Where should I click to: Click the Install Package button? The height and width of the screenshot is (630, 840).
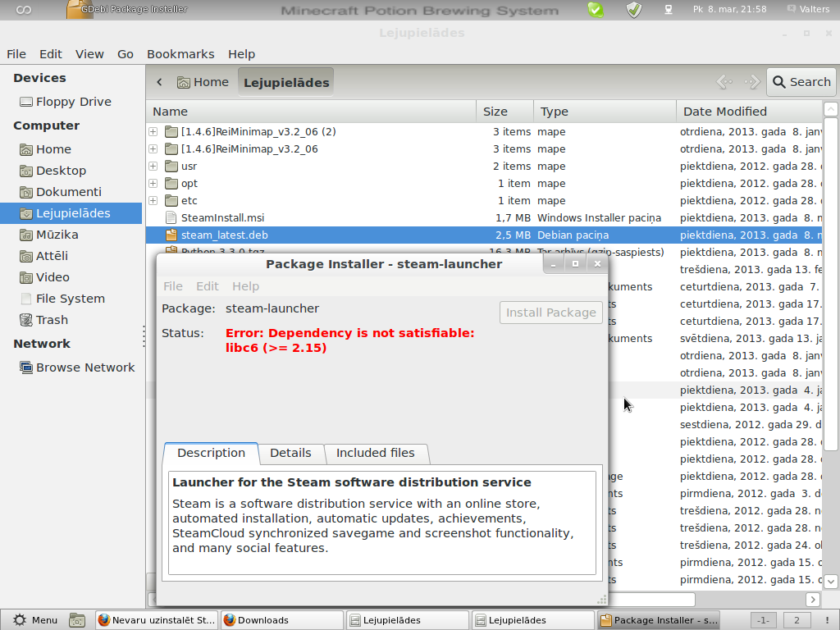point(550,313)
